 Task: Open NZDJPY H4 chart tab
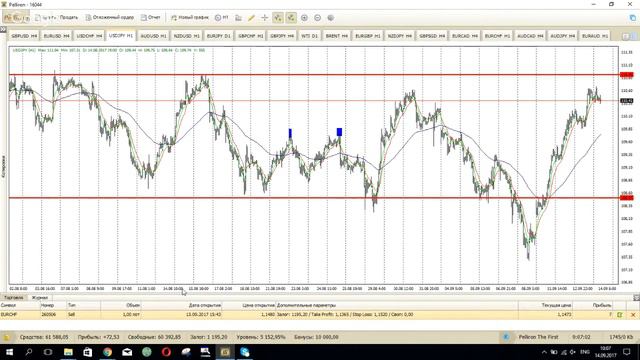[x=400, y=36]
